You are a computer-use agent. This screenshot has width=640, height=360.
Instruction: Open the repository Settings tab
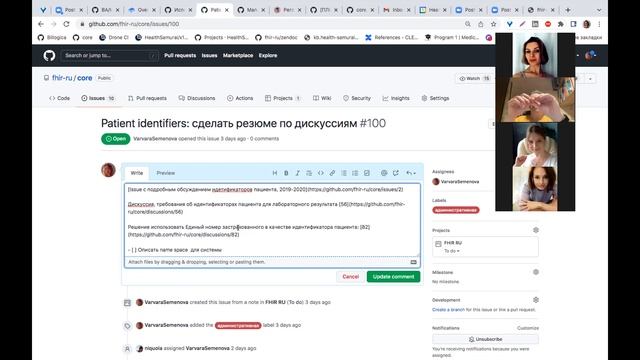[435, 98]
